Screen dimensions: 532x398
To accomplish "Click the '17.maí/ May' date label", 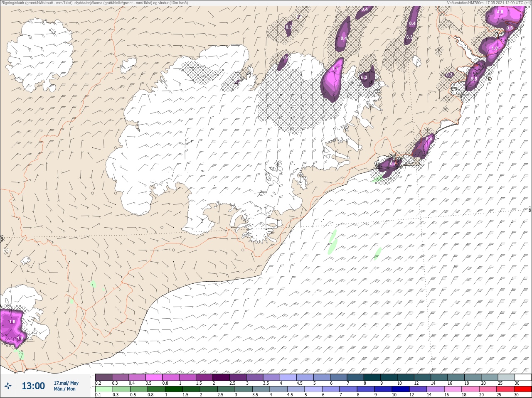I will [x=66, y=383].
